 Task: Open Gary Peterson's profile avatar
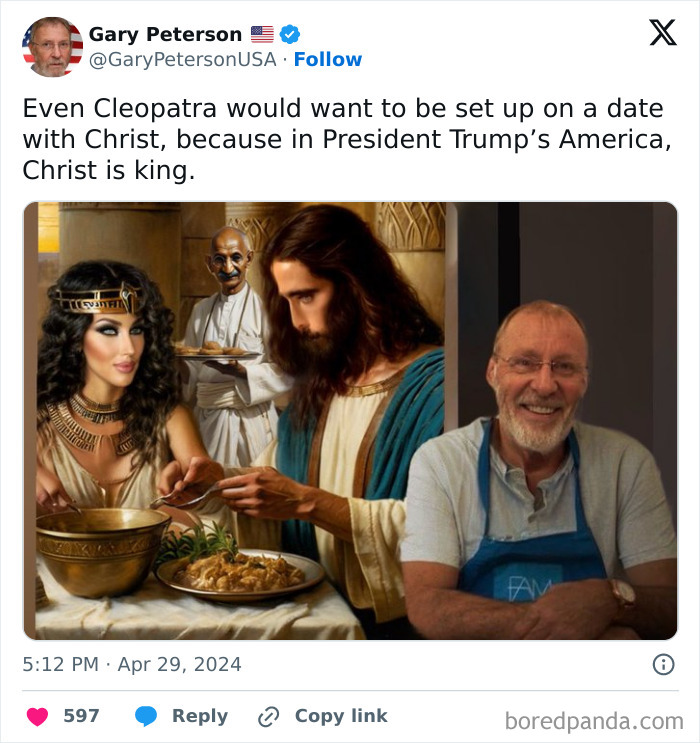(52, 47)
